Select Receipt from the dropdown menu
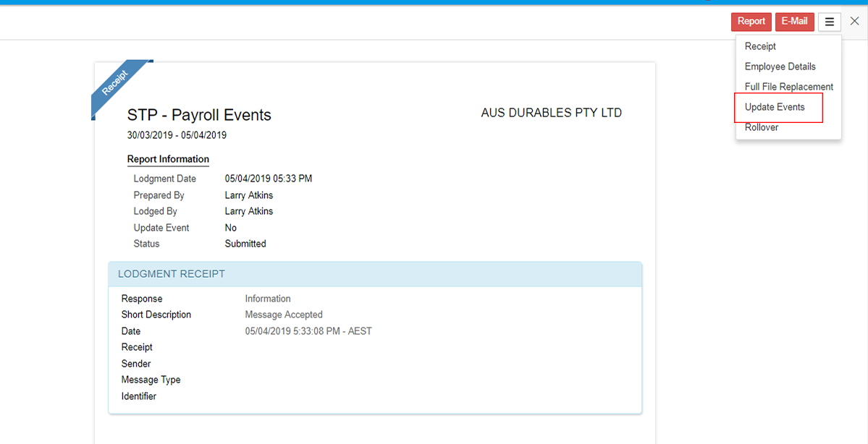This screenshot has height=444, width=868. pyautogui.click(x=760, y=46)
